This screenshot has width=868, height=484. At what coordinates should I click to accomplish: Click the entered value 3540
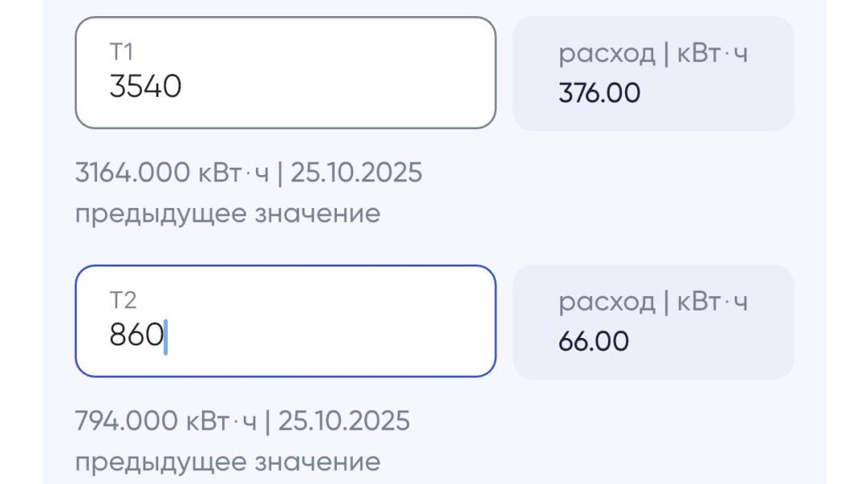145,86
